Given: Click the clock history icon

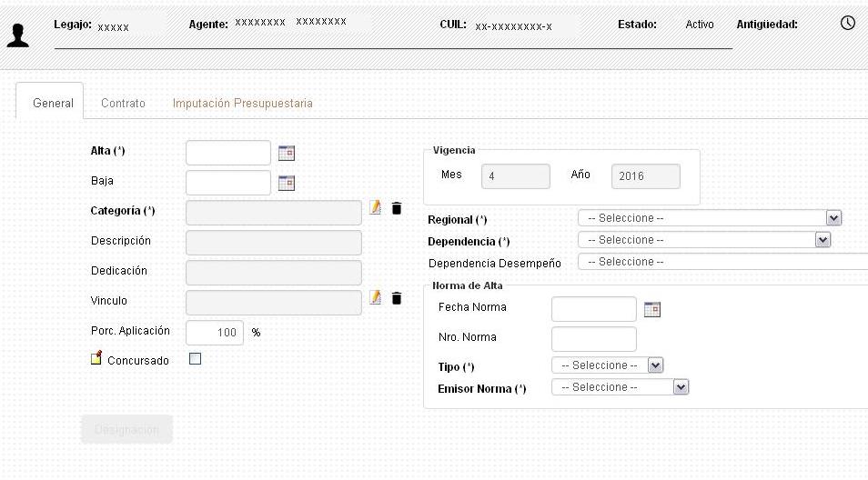Looking at the screenshot, I should pyautogui.click(x=848, y=23).
